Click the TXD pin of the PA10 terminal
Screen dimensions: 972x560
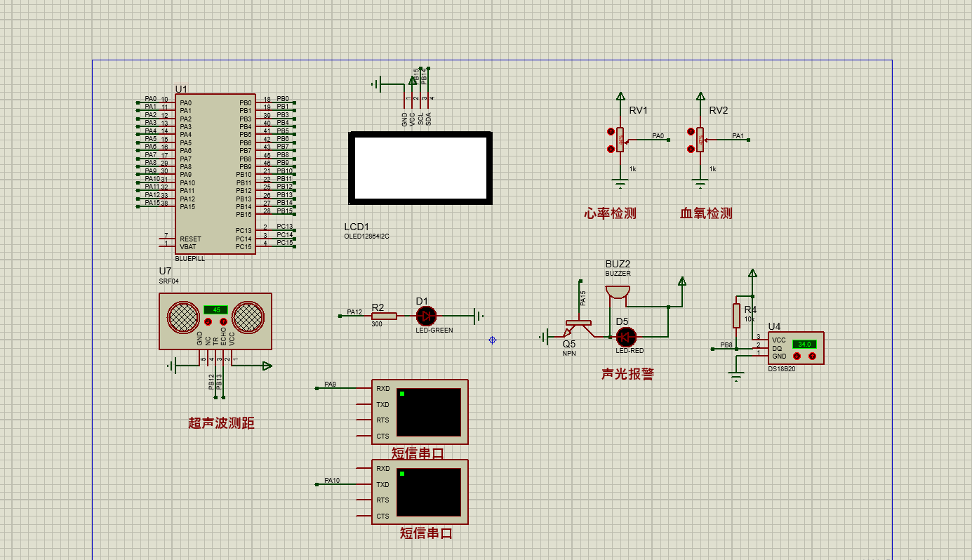(x=382, y=484)
